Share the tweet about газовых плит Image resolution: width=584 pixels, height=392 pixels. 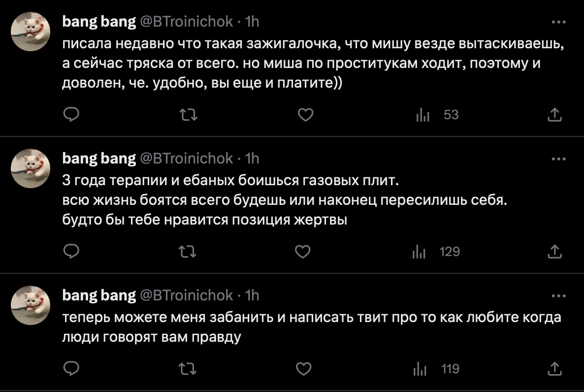click(x=555, y=252)
